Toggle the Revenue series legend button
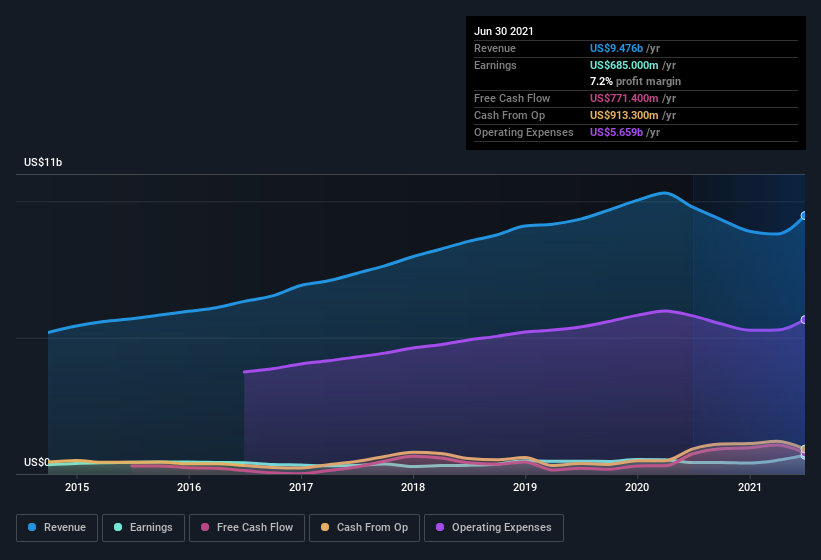Viewport: 821px width, 560px height. click(57, 528)
